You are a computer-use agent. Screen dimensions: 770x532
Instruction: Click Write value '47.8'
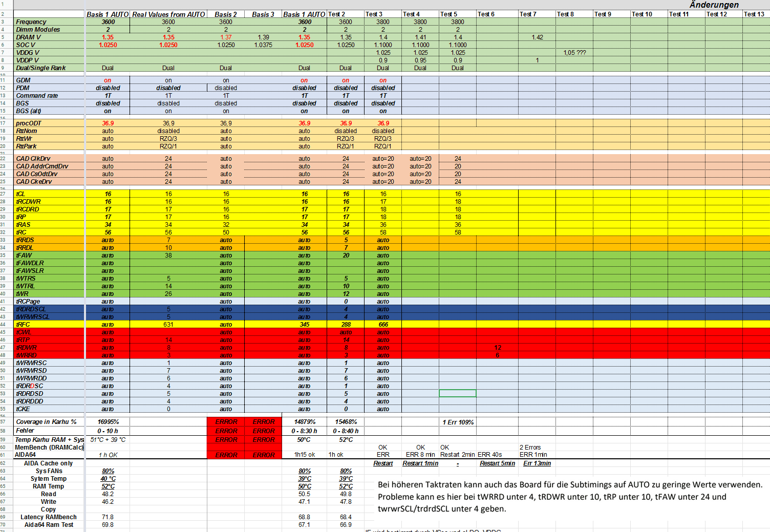pos(346,502)
